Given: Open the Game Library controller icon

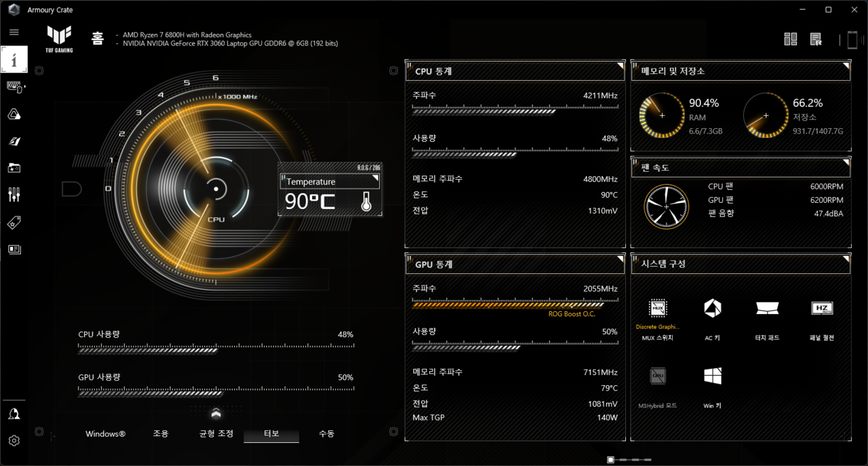Looking at the screenshot, I should (x=14, y=168).
